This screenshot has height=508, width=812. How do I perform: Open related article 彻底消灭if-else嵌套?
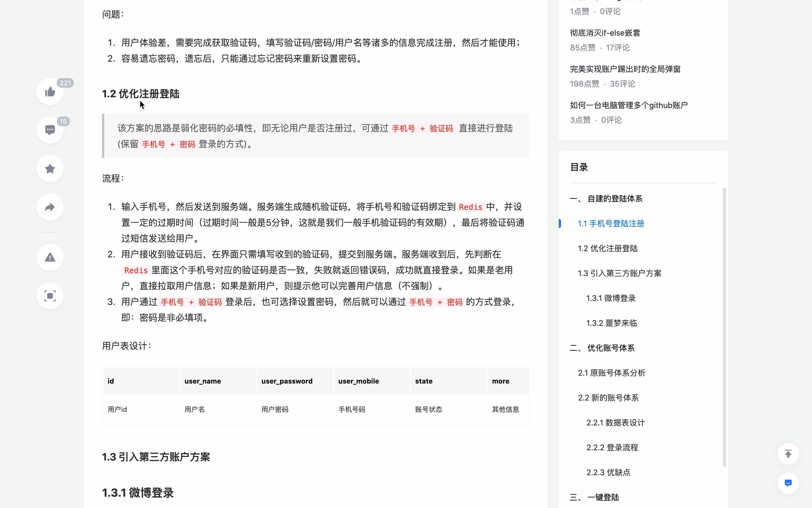pos(605,33)
